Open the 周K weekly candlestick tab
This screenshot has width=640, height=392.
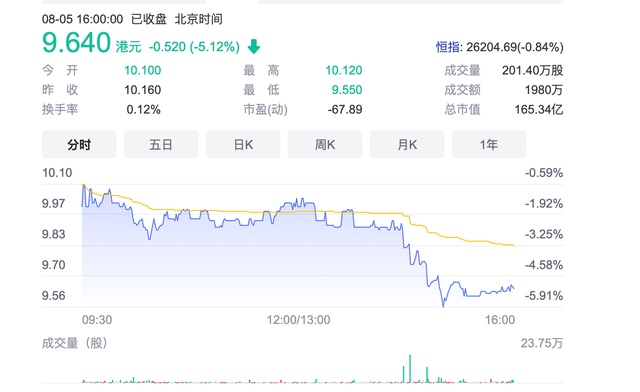[x=325, y=145]
